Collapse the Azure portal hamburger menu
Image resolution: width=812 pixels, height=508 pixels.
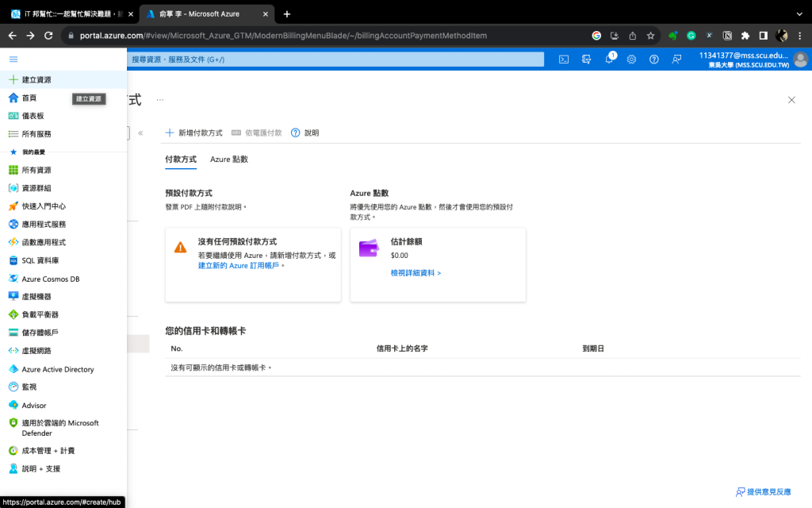click(13, 59)
